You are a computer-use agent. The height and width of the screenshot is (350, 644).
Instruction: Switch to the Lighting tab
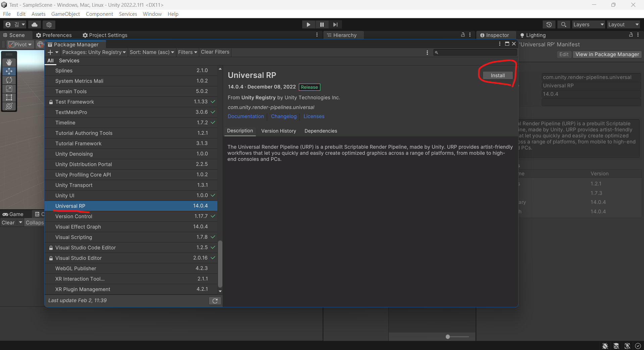pos(533,35)
